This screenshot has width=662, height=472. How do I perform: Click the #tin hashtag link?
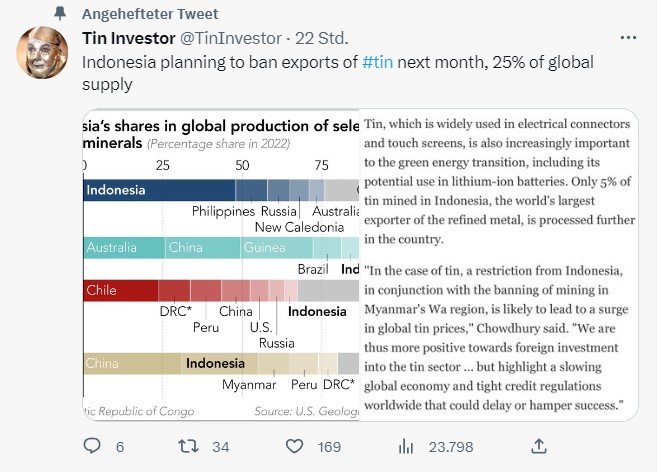click(x=376, y=62)
